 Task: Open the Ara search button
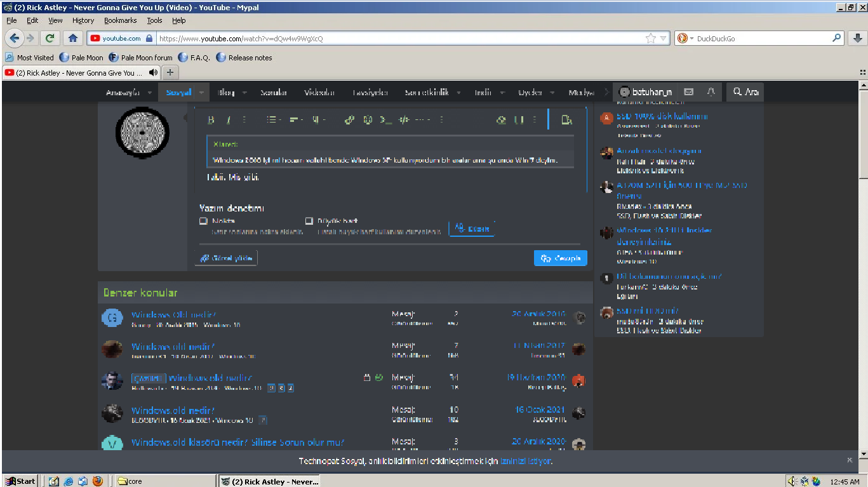[745, 92]
